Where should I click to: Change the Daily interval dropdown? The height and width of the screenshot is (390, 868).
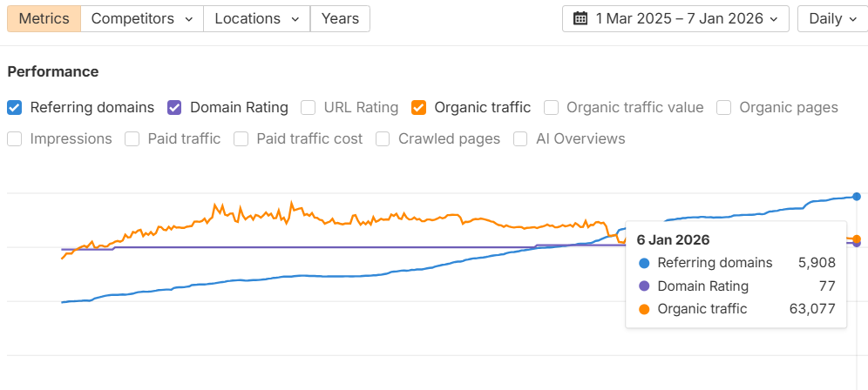(x=830, y=18)
